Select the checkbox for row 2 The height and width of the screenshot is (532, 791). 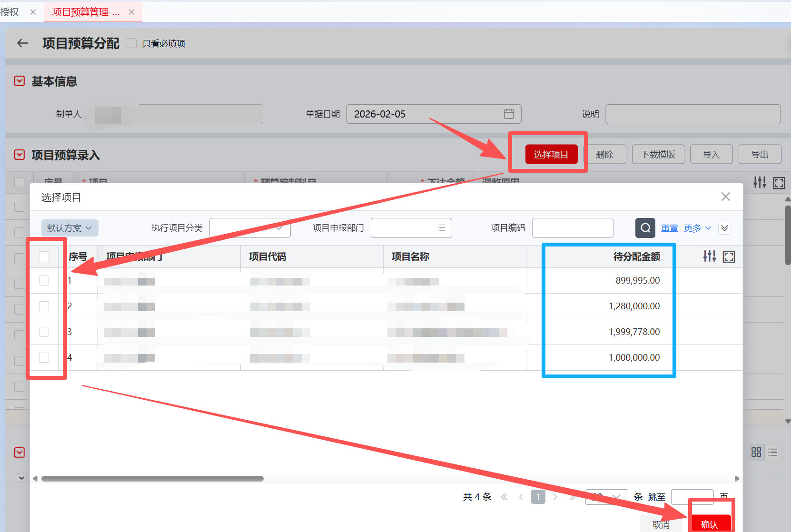44,306
